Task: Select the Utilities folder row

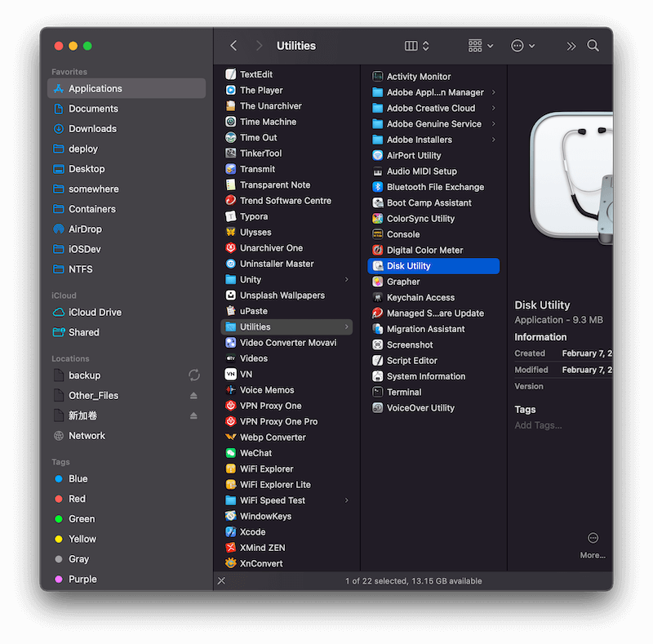Action: point(287,327)
